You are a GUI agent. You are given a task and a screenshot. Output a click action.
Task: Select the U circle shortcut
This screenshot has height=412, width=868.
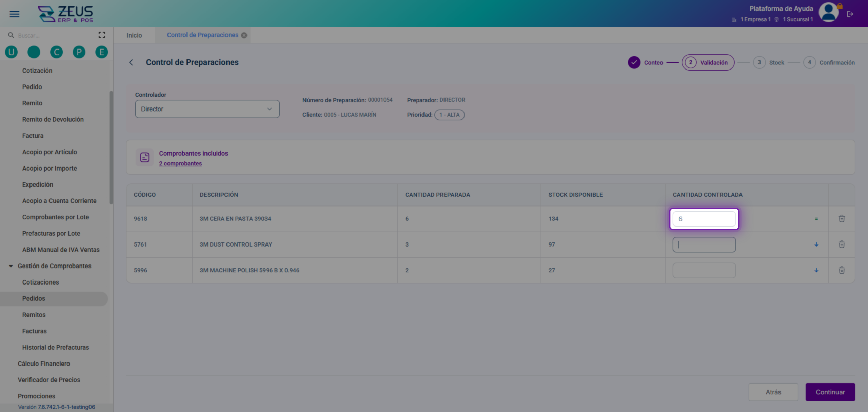click(11, 52)
